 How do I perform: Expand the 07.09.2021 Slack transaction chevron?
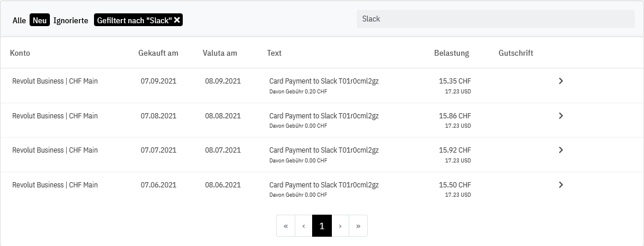click(x=560, y=81)
